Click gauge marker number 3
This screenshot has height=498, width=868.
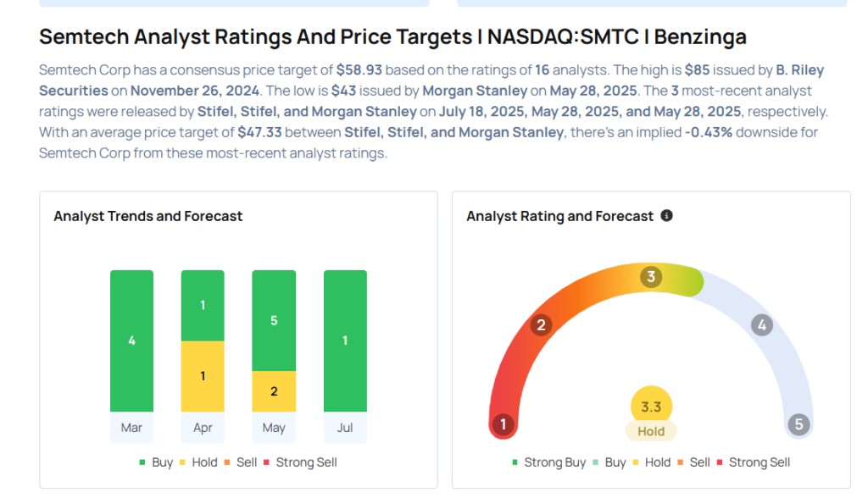point(651,277)
